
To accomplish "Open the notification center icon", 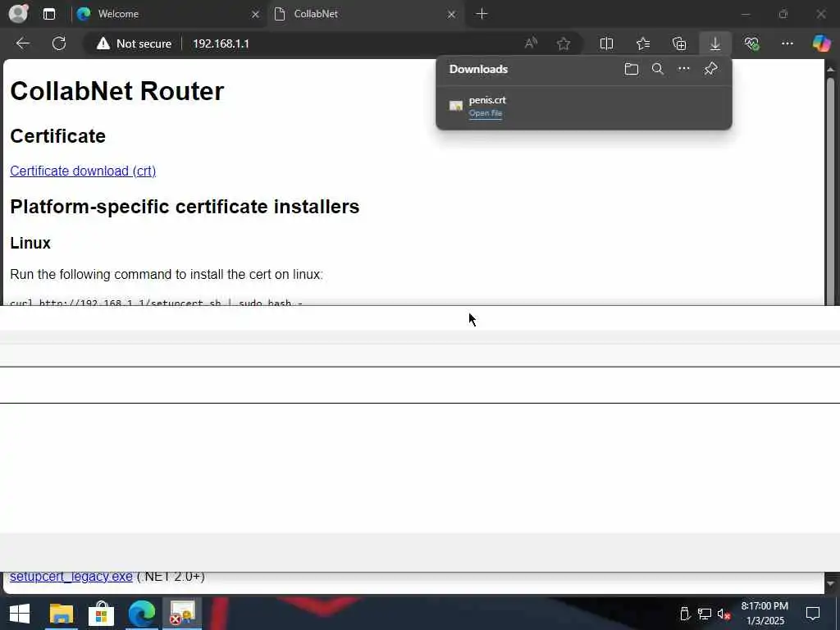I will 813,614.
